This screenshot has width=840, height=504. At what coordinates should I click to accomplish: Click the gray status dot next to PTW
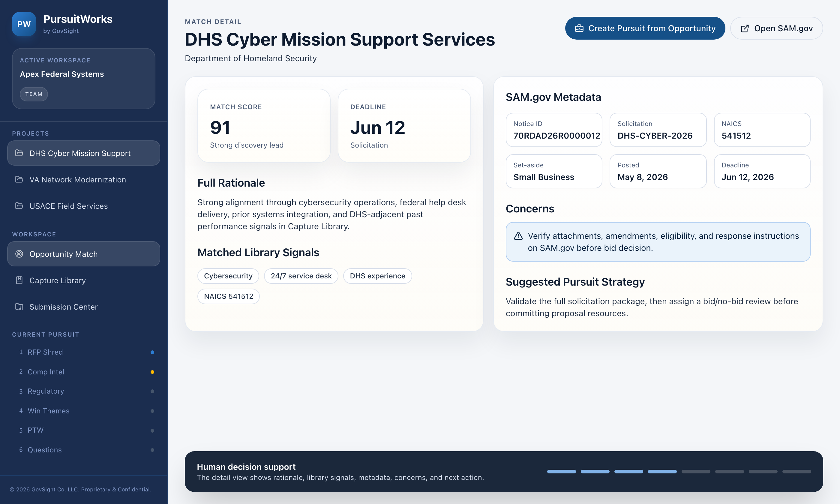[152, 430]
